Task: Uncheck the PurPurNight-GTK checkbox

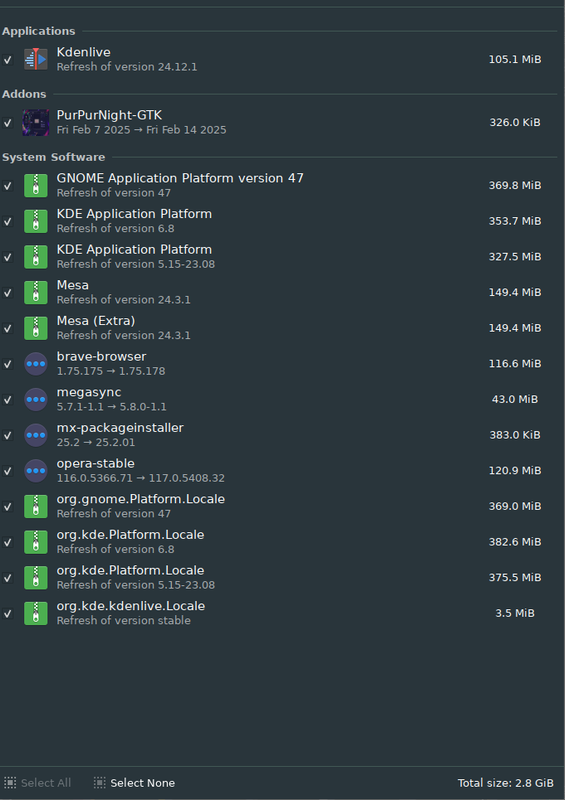Action: click(8, 123)
